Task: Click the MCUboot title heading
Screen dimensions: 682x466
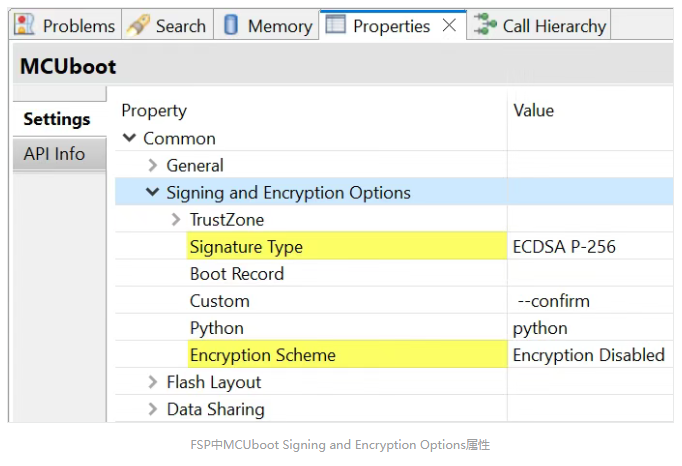Action: pyautogui.click(x=68, y=67)
